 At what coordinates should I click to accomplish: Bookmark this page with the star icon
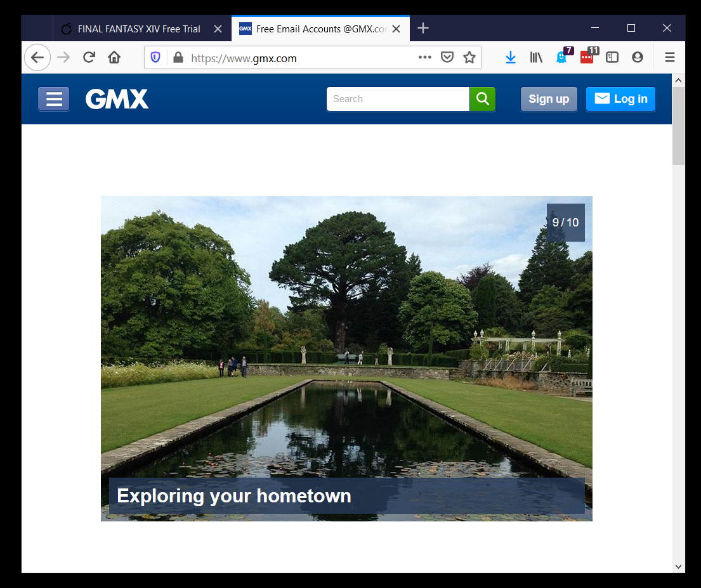(x=469, y=58)
